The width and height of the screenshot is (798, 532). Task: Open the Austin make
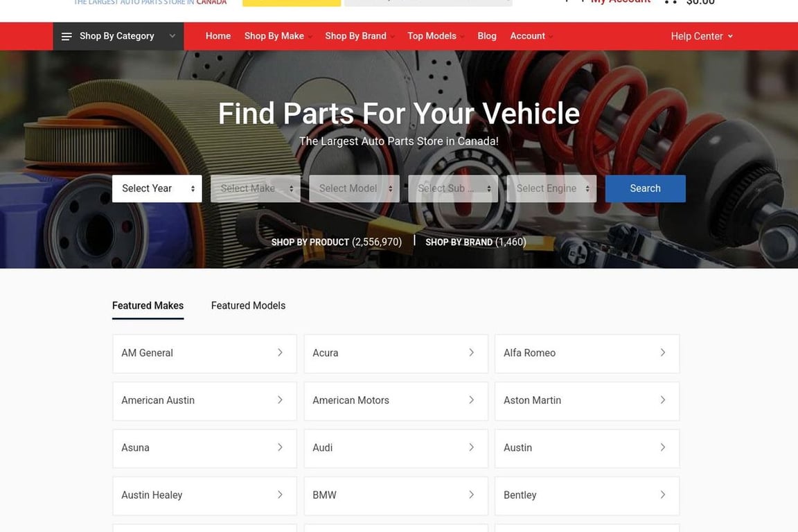[x=587, y=448]
